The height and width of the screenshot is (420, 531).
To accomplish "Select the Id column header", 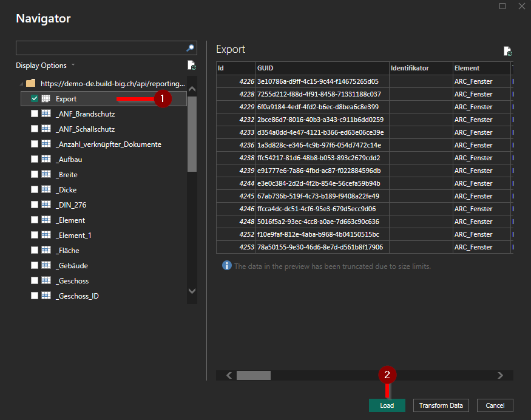I will coord(236,68).
